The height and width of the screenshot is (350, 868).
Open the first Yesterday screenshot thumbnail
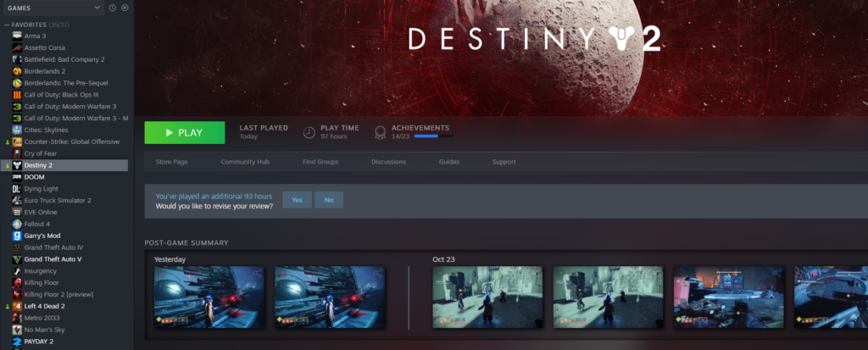click(209, 297)
